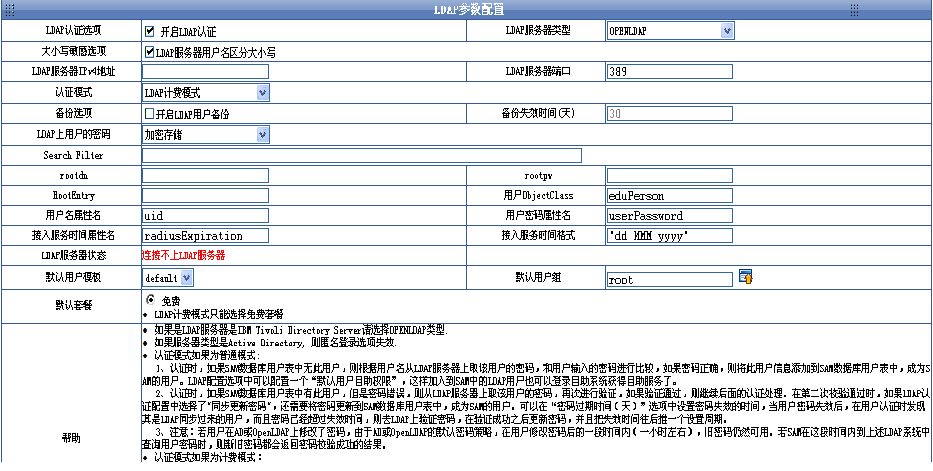This screenshot has width=933, height=471.
Task: Click the 用户ObjectClass field containing eduPerson
Action: [x=669, y=196]
